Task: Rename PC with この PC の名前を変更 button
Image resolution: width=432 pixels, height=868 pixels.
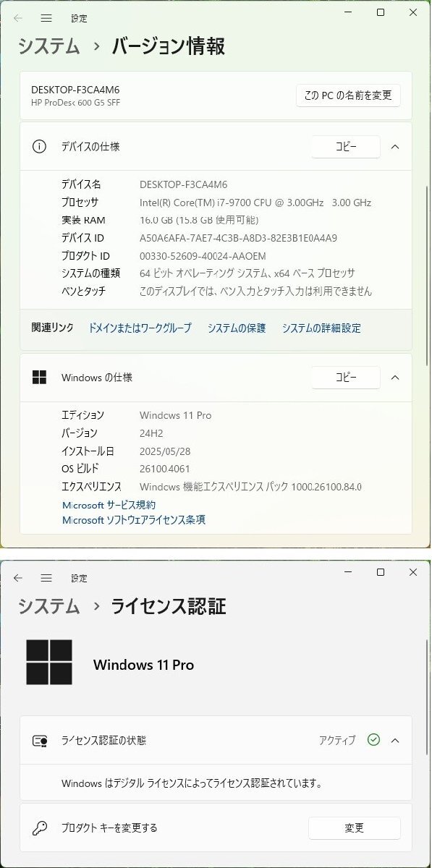Action: pyautogui.click(x=348, y=95)
